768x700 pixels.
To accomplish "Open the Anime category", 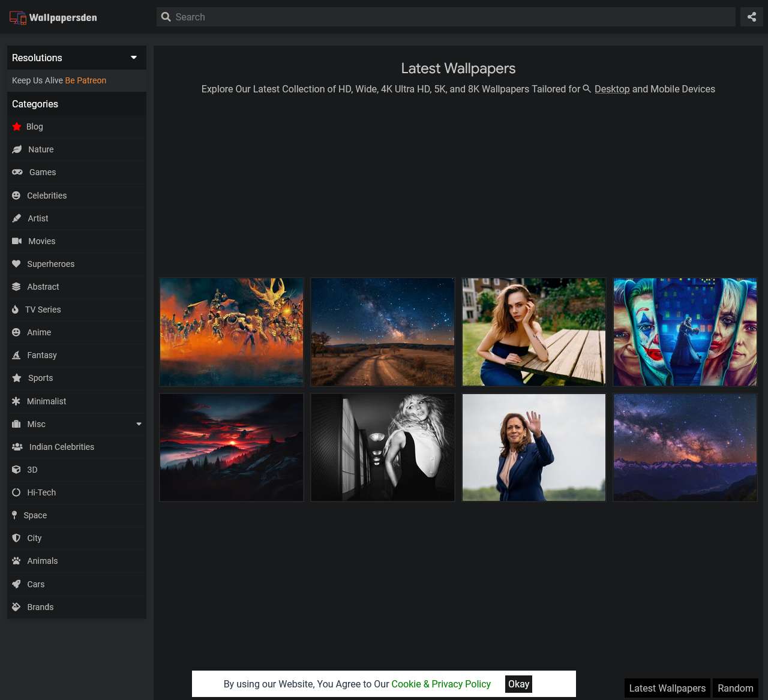I will point(77,332).
